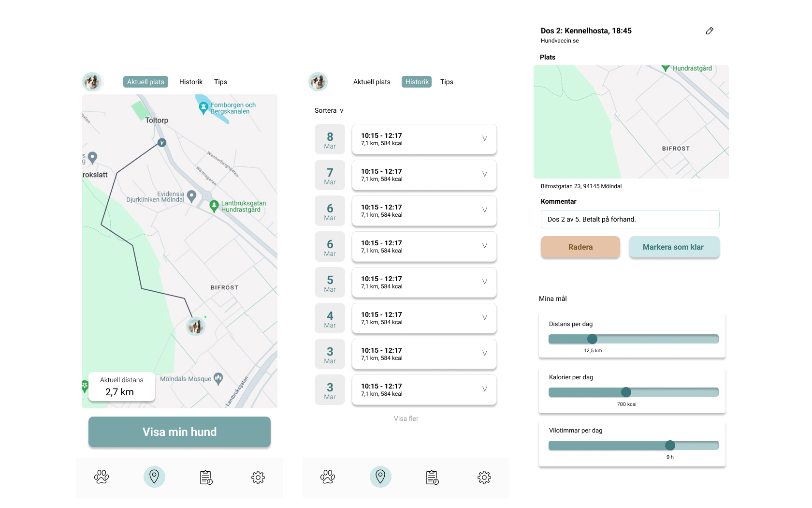Click the pencil edit icon beside Kennelhosta
This screenshot has height=508, width=812.
point(710,31)
